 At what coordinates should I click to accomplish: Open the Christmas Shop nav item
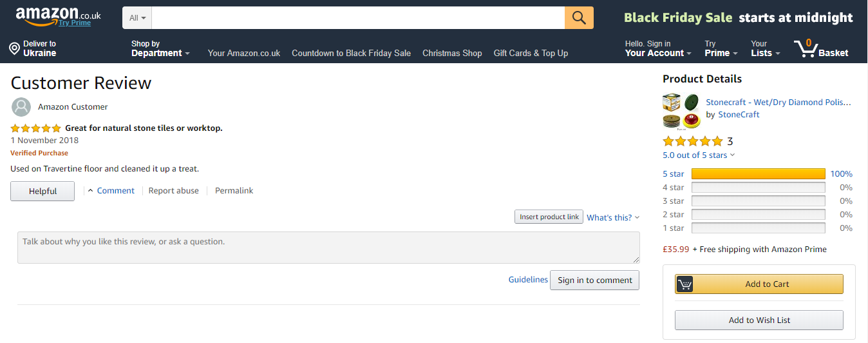(452, 54)
